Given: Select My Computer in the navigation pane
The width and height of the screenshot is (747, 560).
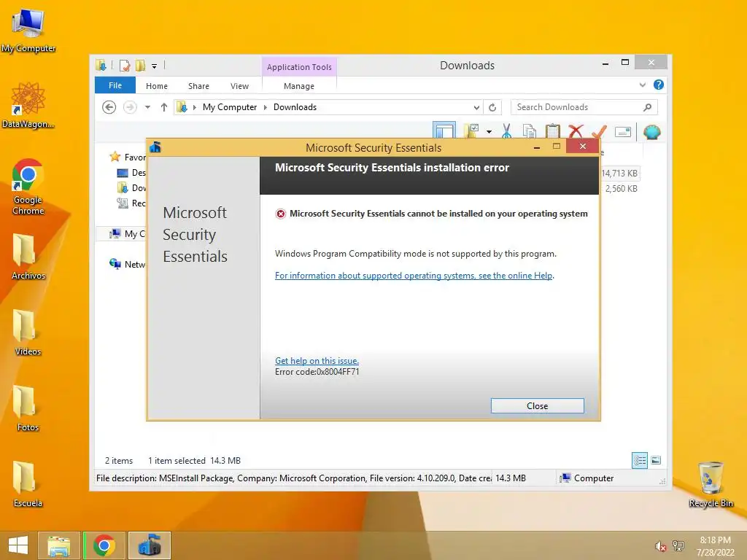Looking at the screenshot, I should 127,233.
